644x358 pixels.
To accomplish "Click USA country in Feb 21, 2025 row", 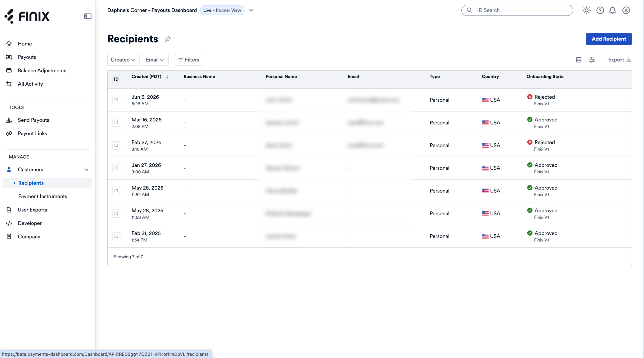I will [x=491, y=237].
